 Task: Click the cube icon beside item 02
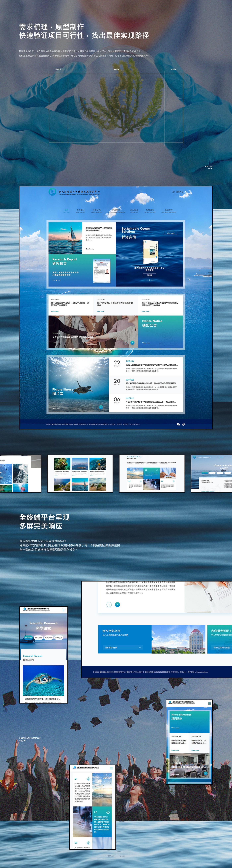(108, 812)
